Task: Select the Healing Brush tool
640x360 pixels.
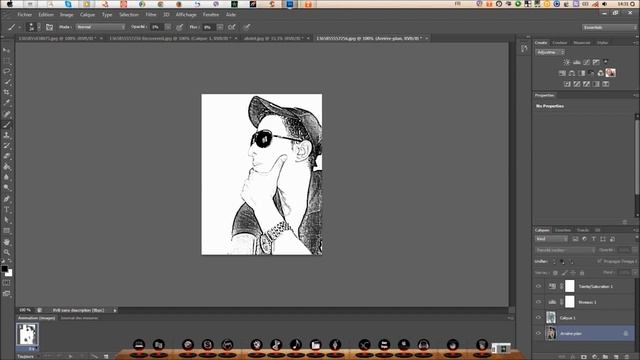Action: pyautogui.click(x=7, y=114)
